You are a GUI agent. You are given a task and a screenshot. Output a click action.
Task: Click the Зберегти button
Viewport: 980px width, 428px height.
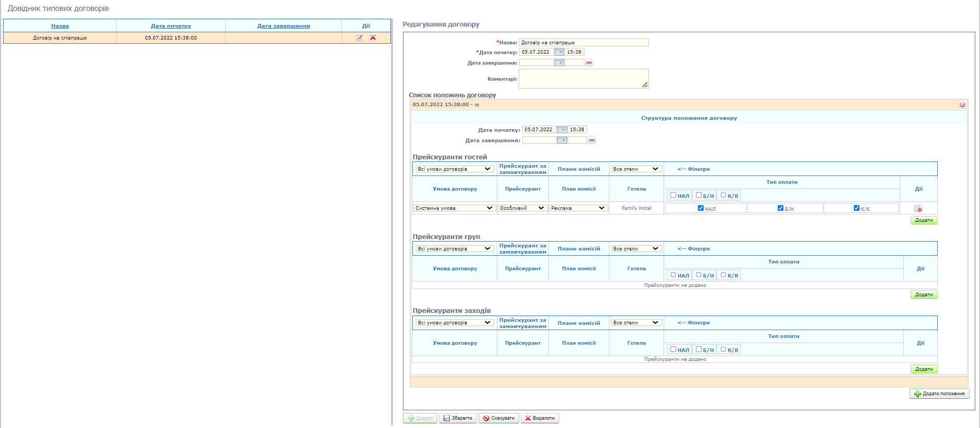point(458,418)
